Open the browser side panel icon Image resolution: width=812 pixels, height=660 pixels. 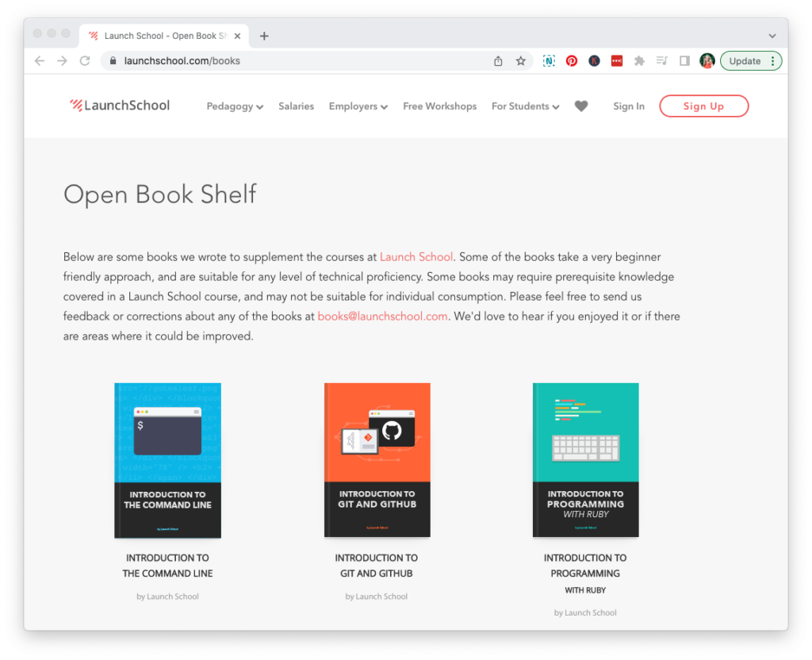684,60
